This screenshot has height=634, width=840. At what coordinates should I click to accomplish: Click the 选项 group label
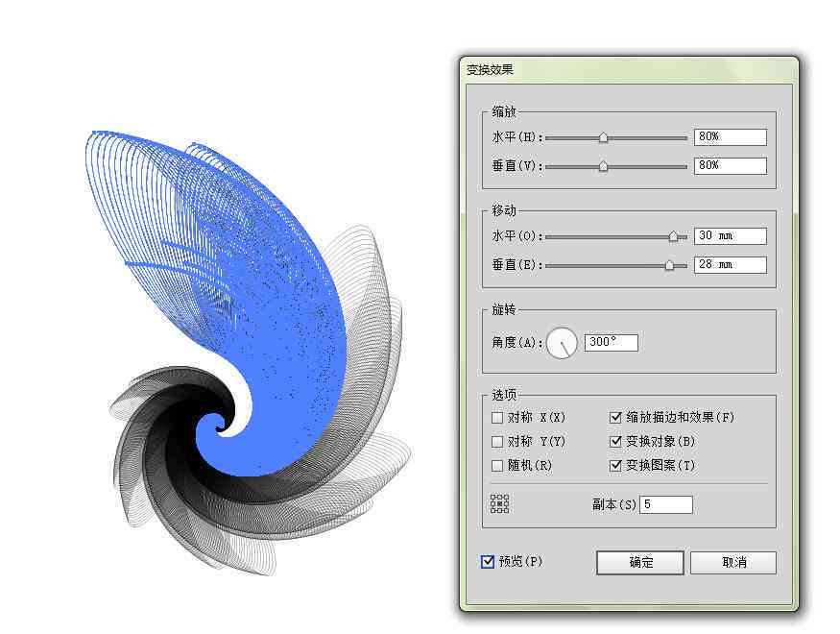click(x=504, y=395)
